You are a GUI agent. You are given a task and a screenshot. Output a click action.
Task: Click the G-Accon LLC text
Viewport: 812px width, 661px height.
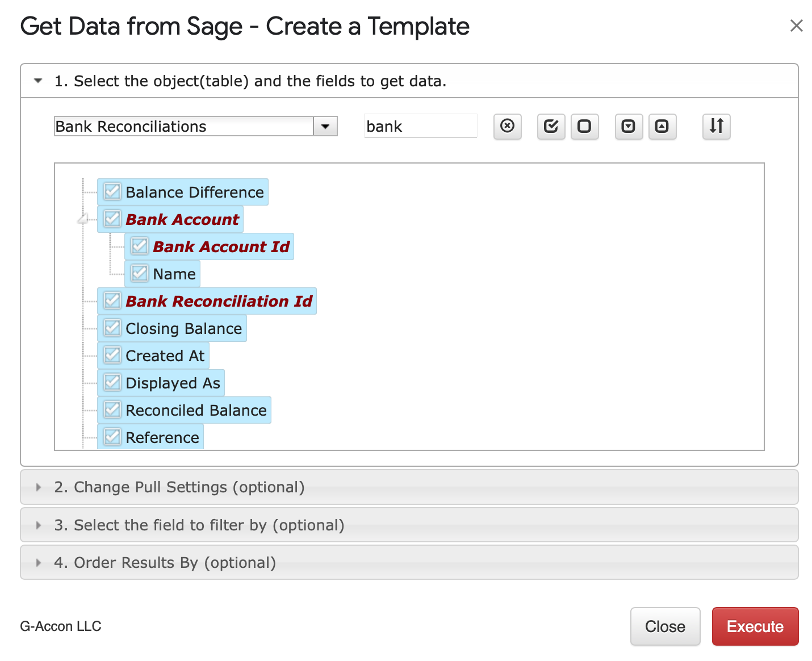[x=61, y=626]
